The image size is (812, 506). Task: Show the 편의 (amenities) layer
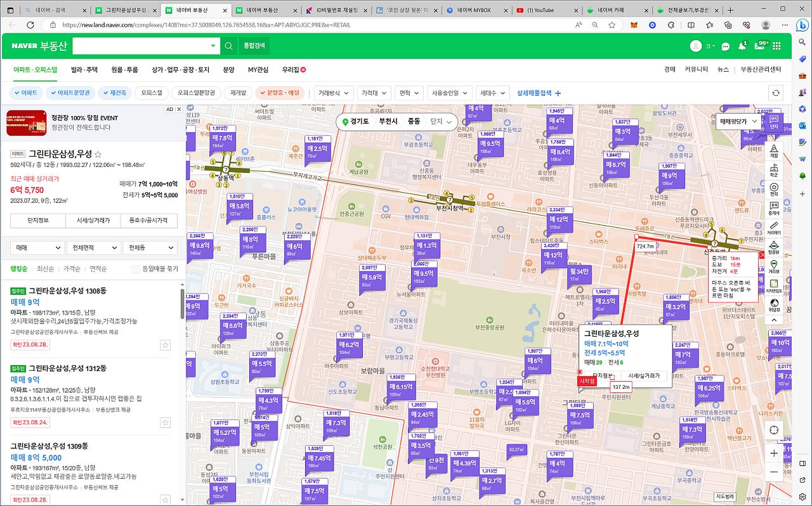[x=774, y=190]
